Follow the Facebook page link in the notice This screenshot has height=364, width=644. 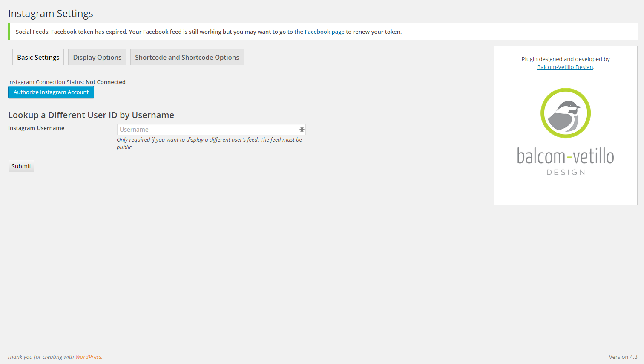pyautogui.click(x=324, y=32)
